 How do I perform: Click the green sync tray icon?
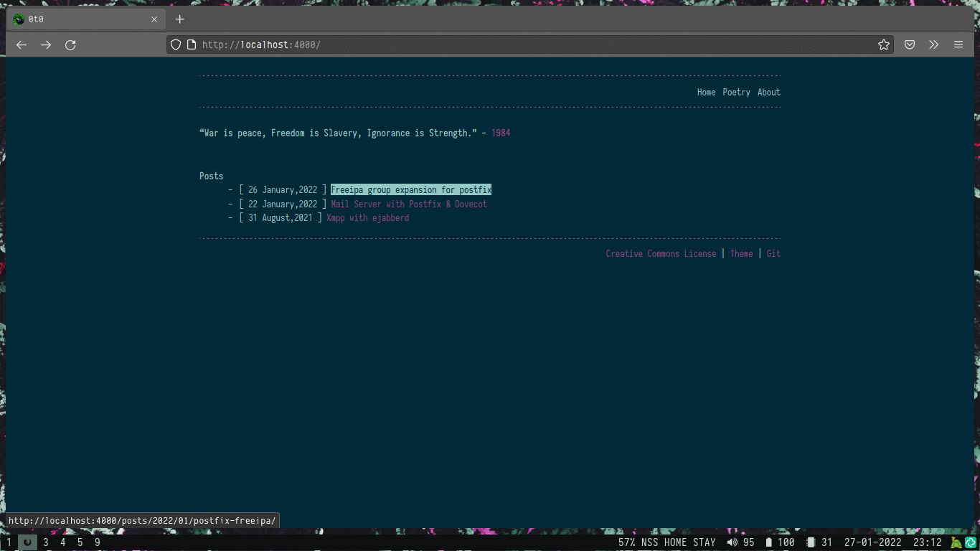pyautogui.click(x=971, y=542)
